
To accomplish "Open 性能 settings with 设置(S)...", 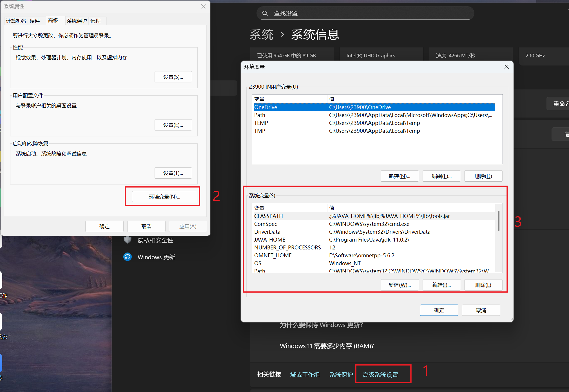I will [173, 77].
